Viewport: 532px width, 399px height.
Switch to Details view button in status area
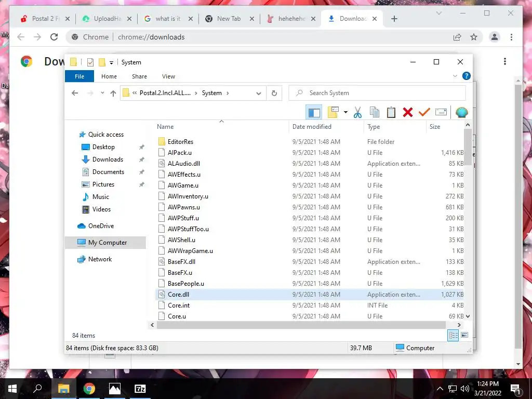[453, 336]
